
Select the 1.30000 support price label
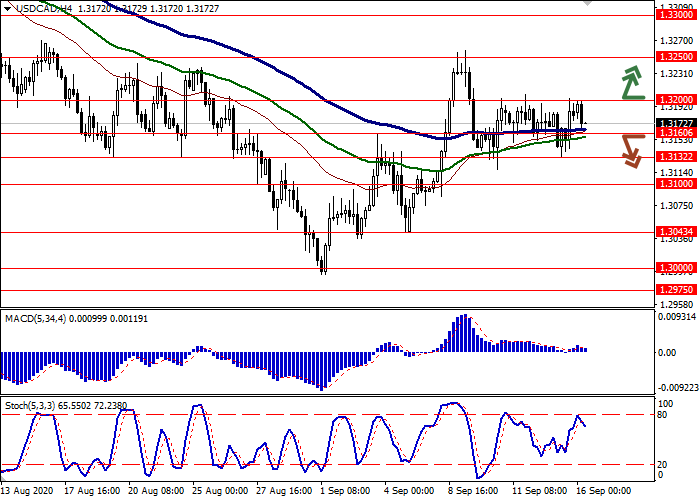(676, 269)
